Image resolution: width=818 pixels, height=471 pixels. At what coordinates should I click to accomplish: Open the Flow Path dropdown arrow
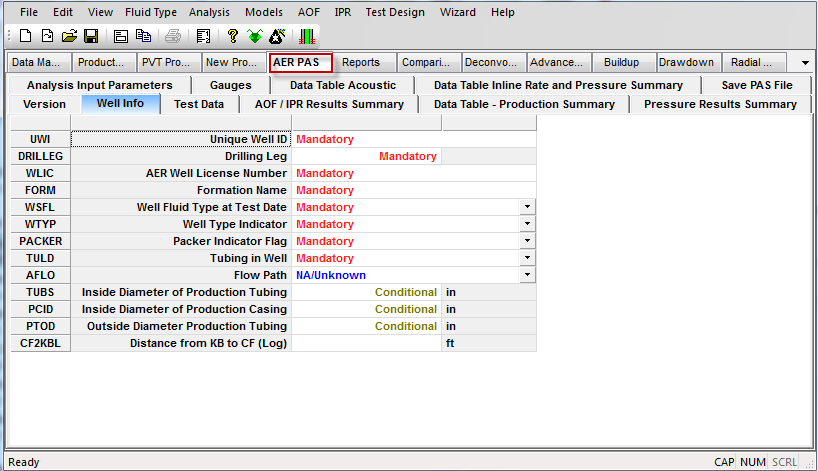(x=527, y=275)
